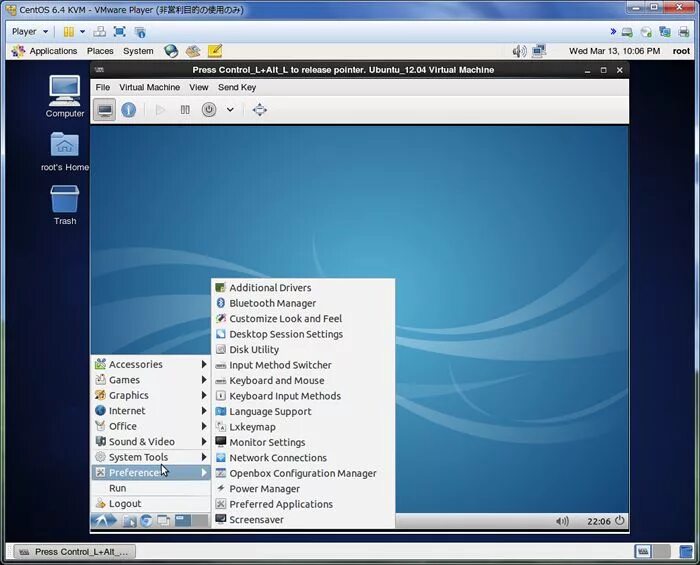Open file manager in Lubuntu panel

point(130,521)
